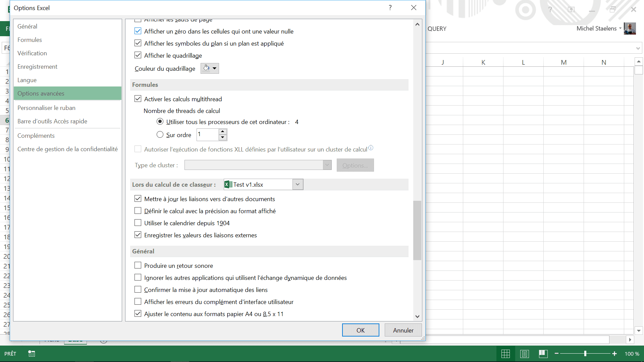Click the Annuler button
The width and height of the screenshot is (644, 362).
[403, 330]
